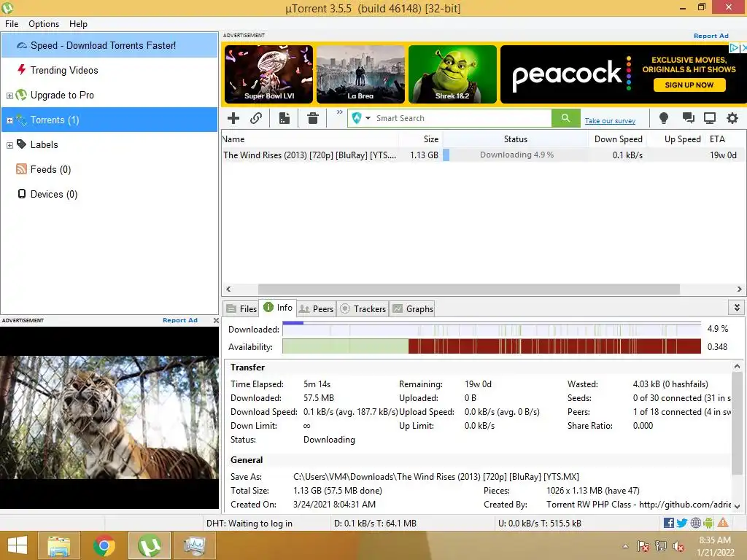Click the Devices phone icon

[21, 193]
